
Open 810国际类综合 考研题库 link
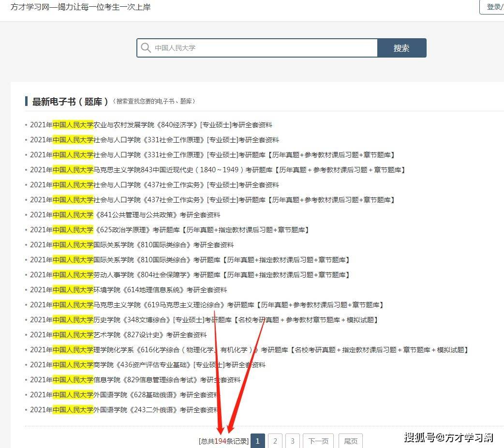(x=190, y=260)
